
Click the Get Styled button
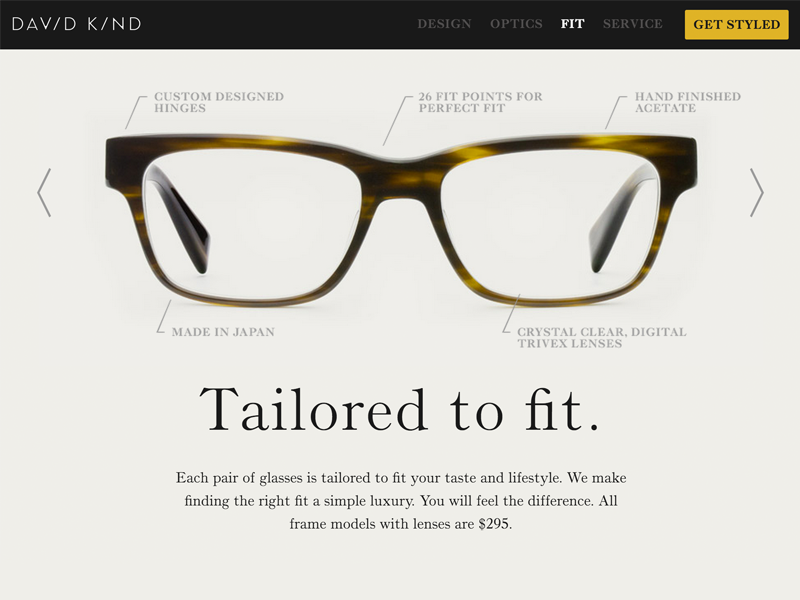(736, 24)
